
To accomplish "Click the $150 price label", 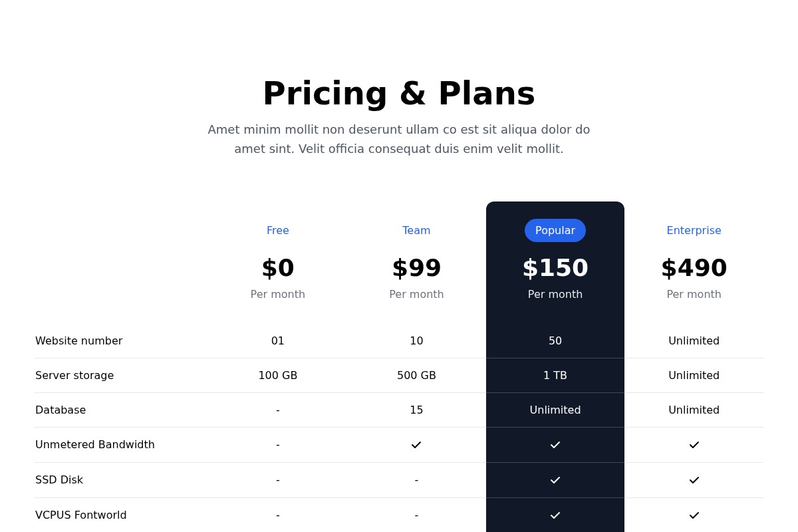I will pos(555,267).
